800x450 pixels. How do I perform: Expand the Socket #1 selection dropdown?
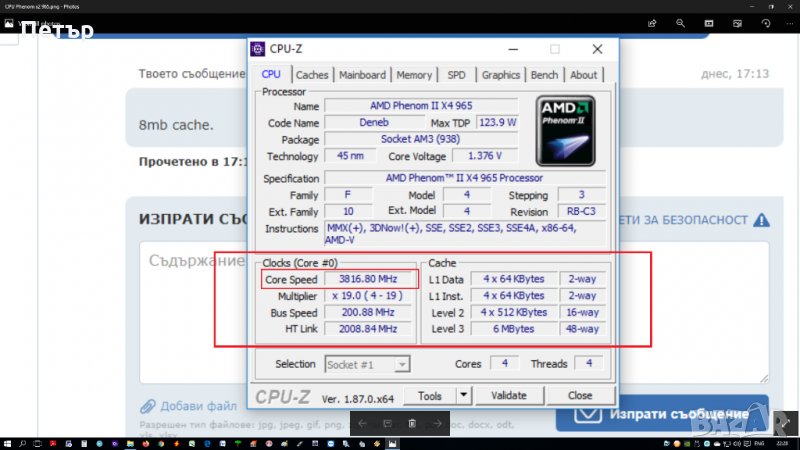(402, 365)
